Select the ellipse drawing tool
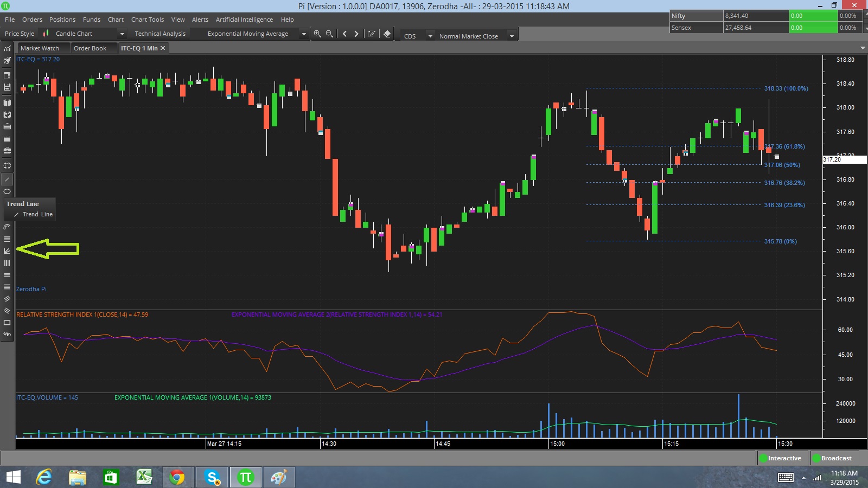Viewport: 868px width, 488px height. [7, 191]
